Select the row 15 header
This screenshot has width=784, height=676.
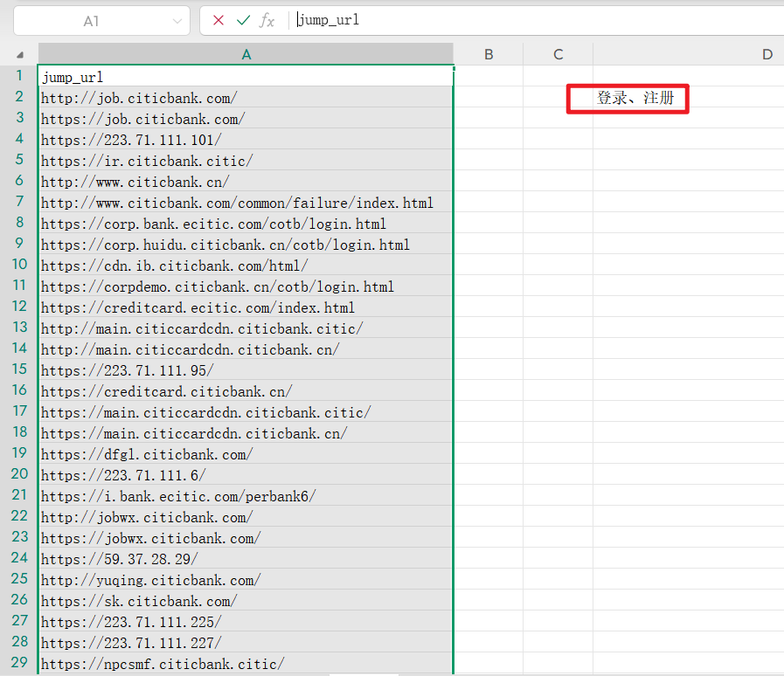tap(19, 369)
